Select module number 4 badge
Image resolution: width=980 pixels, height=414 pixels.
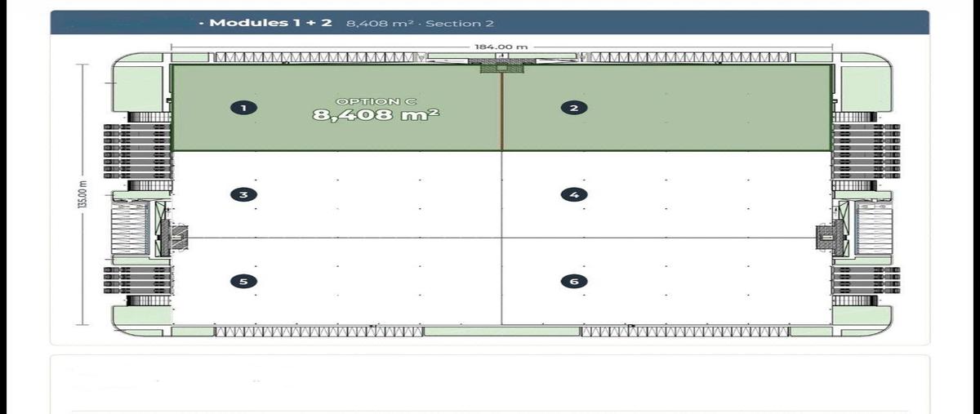coord(574,194)
